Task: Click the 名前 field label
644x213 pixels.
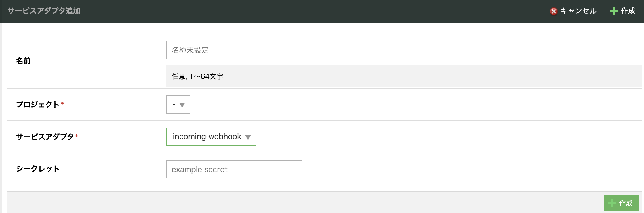Action: [23, 61]
